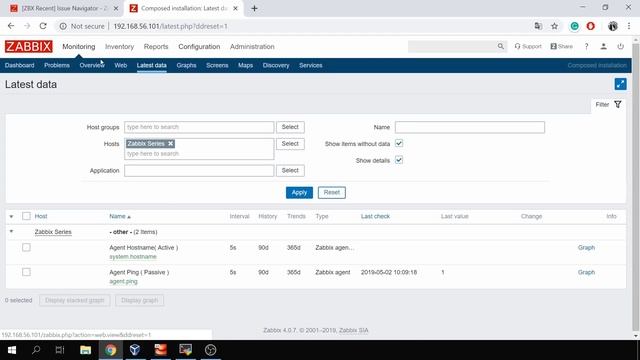Open the Chrome menu three dots
The height and width of the screenshot is (360, 640).
click(629, 26)
